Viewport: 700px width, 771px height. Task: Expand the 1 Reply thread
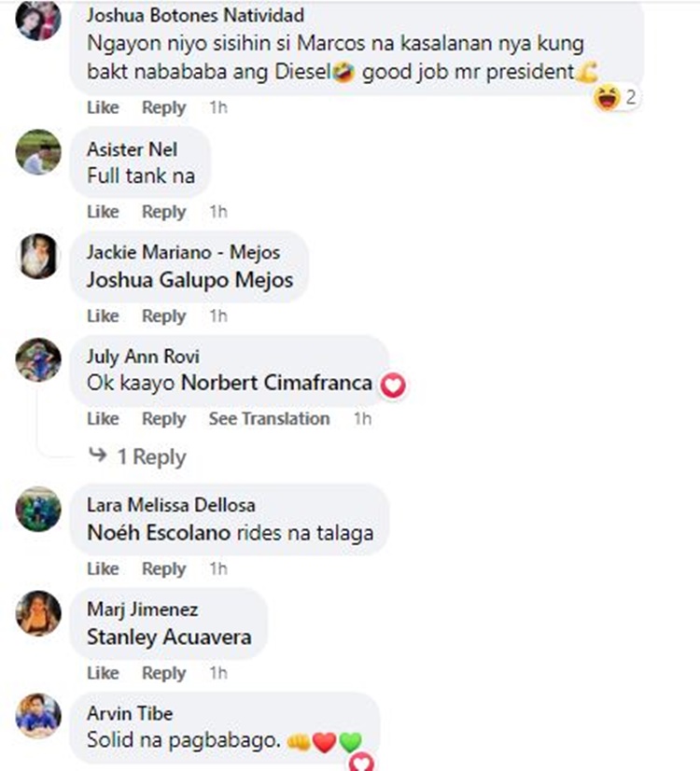(137, 456)
